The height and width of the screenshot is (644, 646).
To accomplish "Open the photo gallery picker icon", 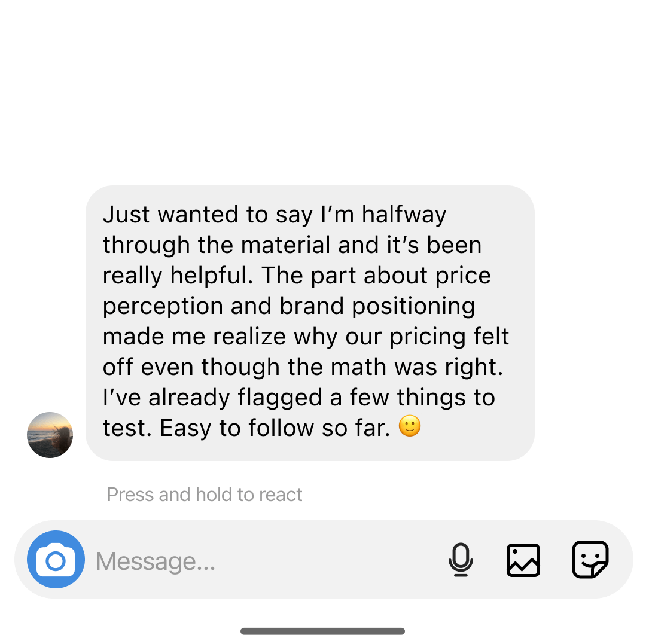I will (x=523, y=560).
